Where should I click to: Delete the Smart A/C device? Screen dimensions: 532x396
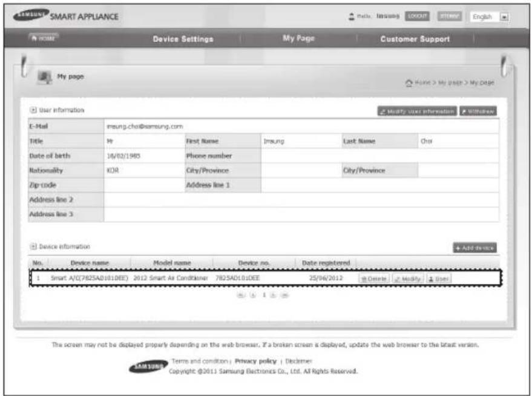(x=374, y=279)
